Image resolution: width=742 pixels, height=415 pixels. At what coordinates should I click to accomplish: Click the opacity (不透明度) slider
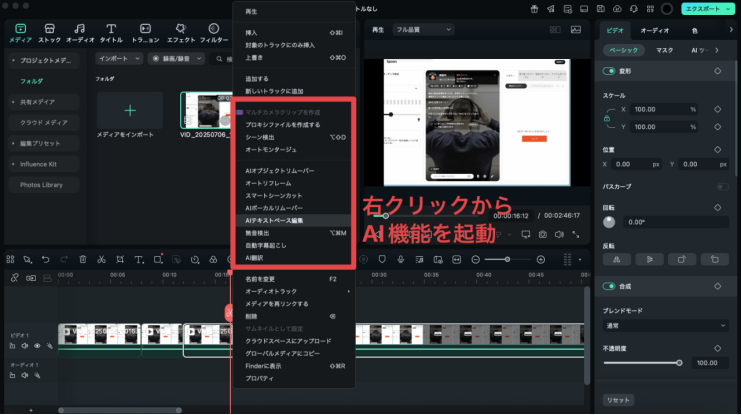[641, 363]
